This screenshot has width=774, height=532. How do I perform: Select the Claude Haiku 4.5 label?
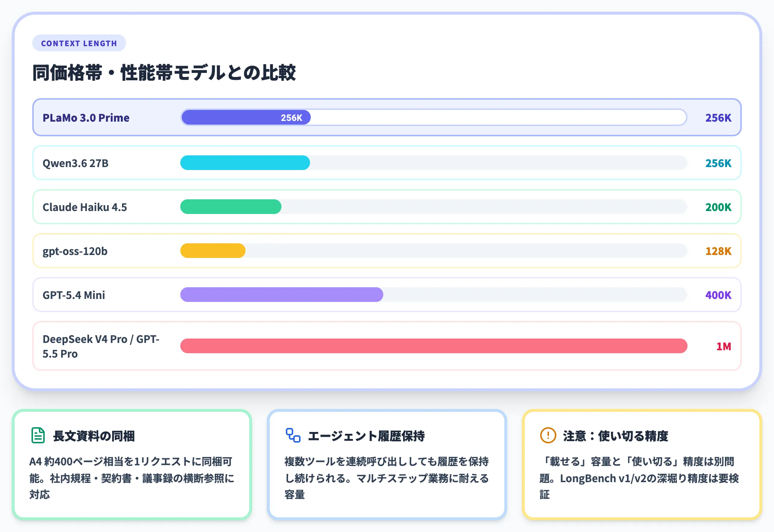85,207
